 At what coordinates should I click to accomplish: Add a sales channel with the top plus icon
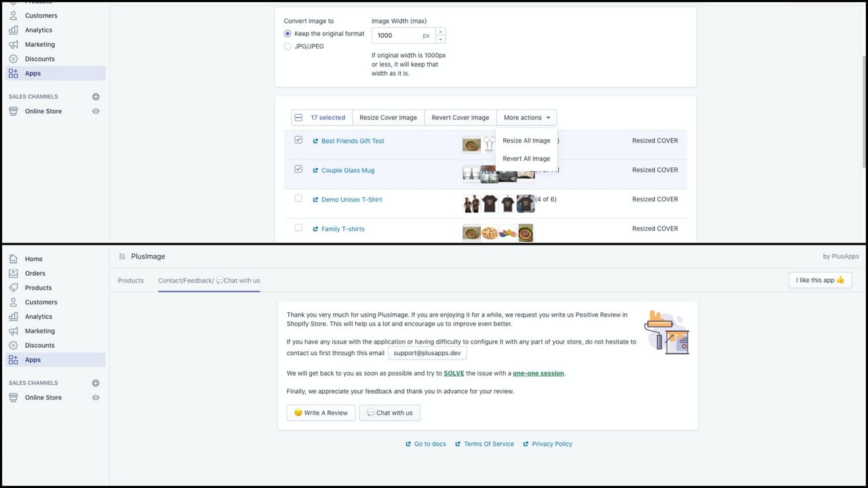[96, 97]
